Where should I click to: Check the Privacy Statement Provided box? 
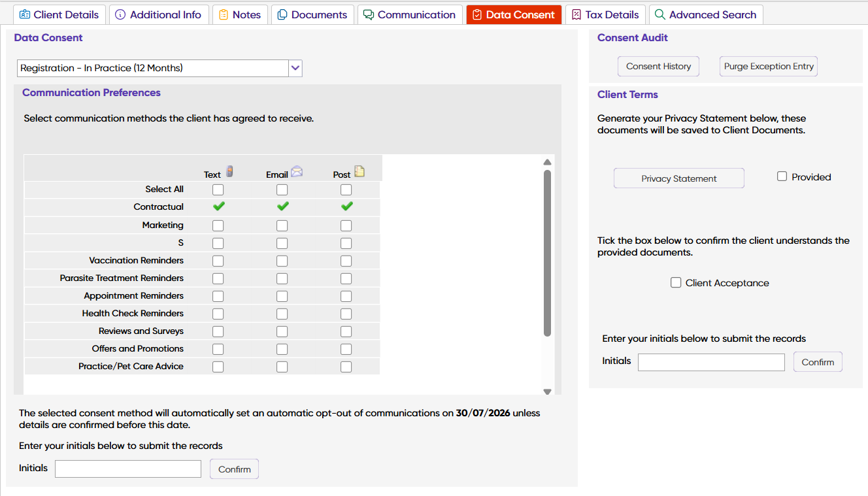click(782, 176)
